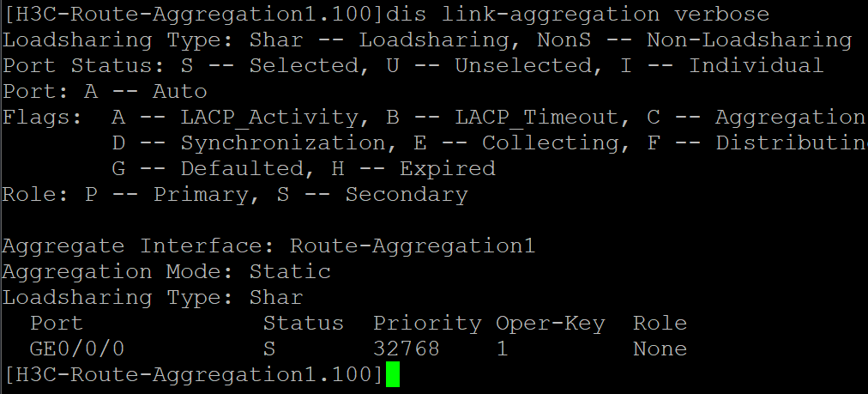This screenshot has height=394, width=868.
Task: Click the 'G -- Defaulted, H -- Expired' line
Action: 303,169
